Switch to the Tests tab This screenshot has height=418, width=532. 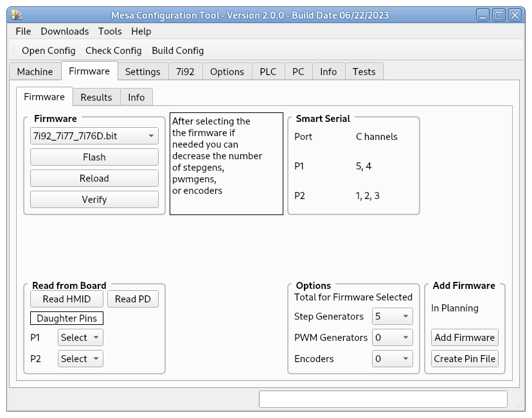pyautogui.click(x=364, y=71)
